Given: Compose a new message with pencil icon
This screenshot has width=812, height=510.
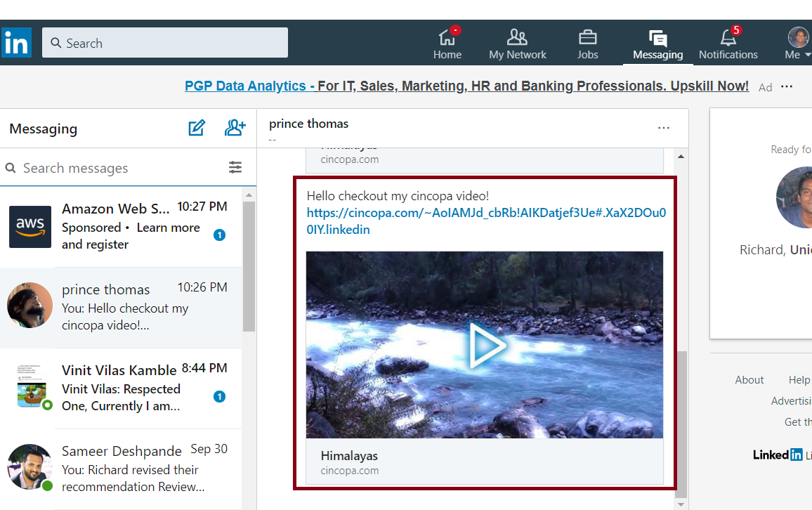Looking at the screenshot, I should click(197, 128).
